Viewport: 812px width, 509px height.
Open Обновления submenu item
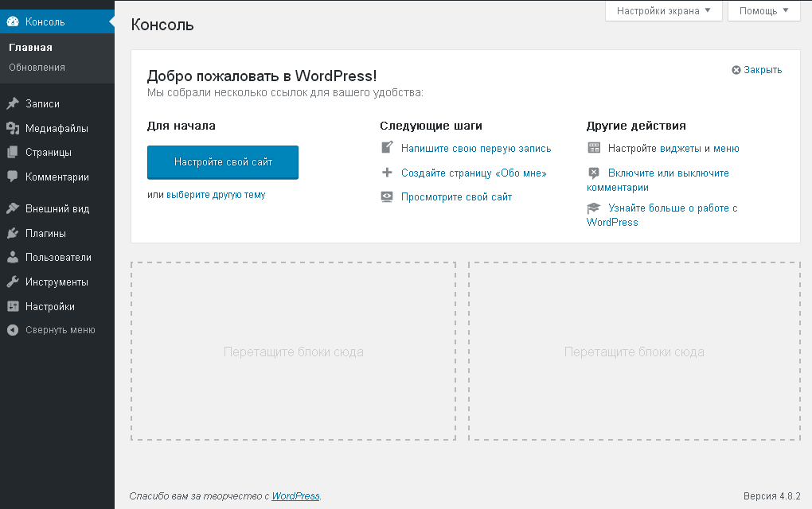tap(37, 68)
